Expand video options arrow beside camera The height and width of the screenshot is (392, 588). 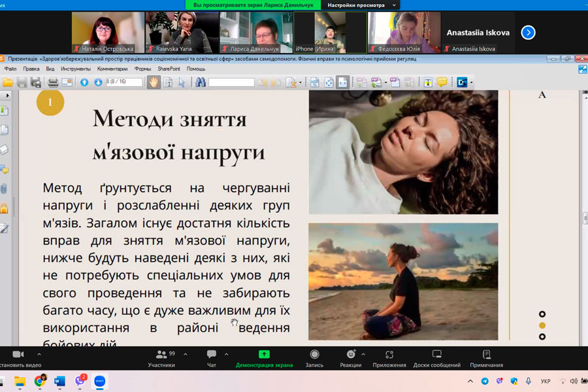click(x=39, y=354)
